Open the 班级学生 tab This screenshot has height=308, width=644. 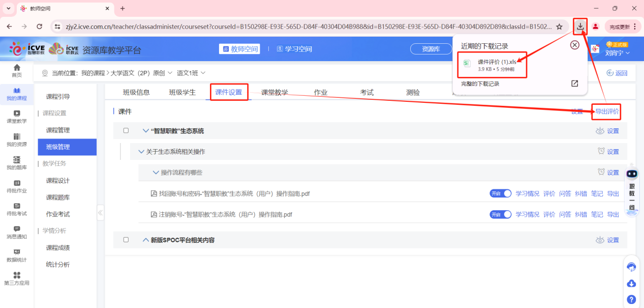click(182, 92)
